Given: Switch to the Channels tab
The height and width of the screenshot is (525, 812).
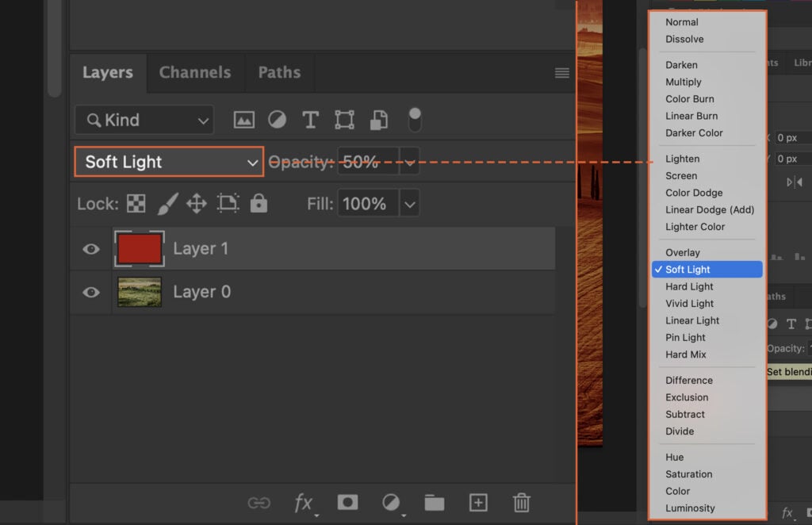Looking at the screenshot, I should tap(195, 72).
